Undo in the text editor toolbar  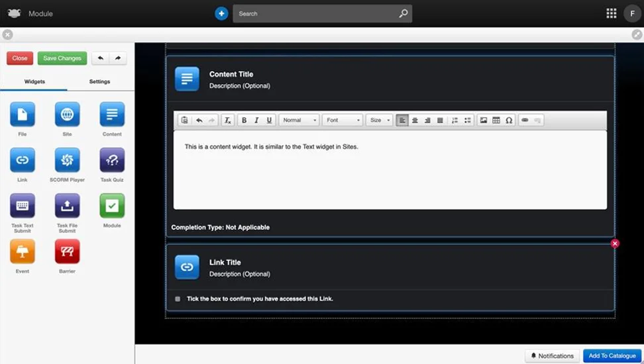point(199,120)
